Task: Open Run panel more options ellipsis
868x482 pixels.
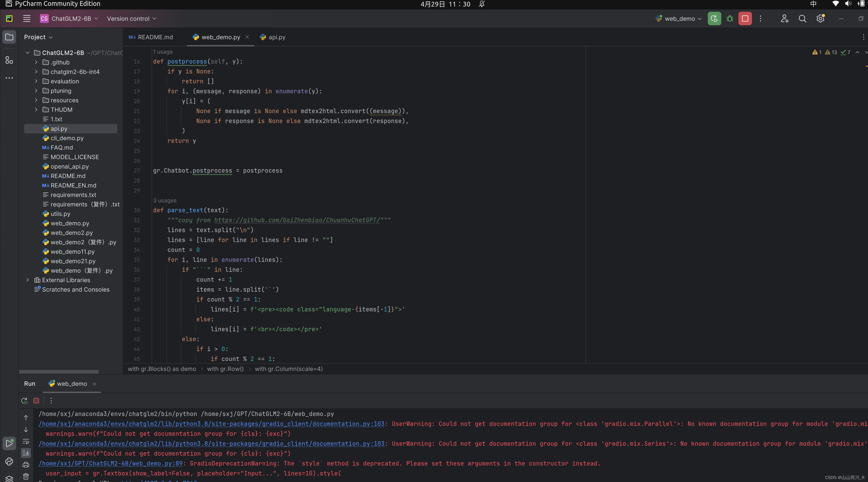Action: click(51, 401)
